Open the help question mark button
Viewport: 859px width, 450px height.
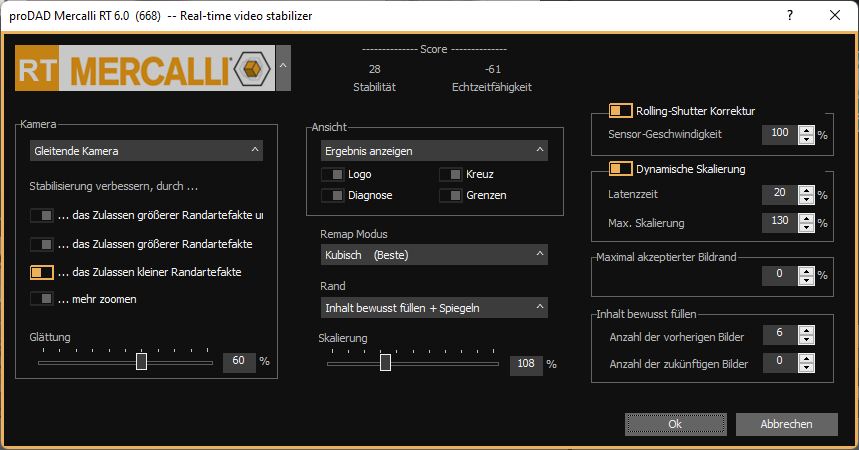[x=789, y=15]
